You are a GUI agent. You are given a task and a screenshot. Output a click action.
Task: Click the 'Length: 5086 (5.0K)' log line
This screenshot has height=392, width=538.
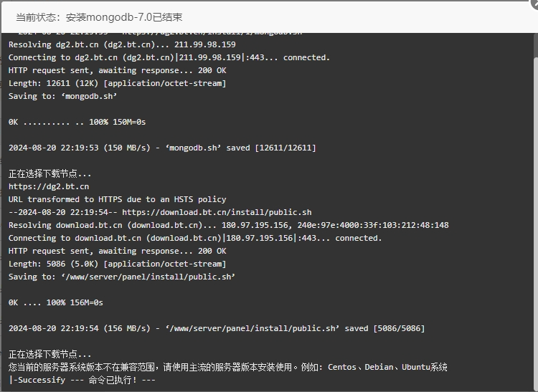click(x=118, y=264)
